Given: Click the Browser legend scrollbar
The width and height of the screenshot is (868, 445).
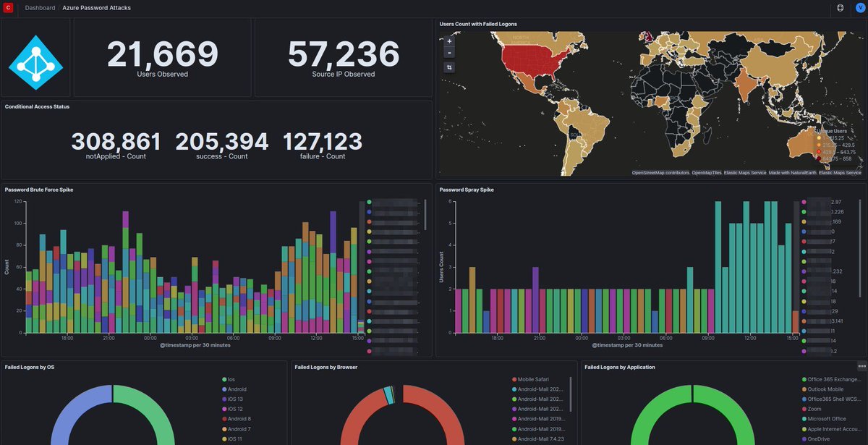Looking at the screenshot, I should pyautogui.click(x=571, y=393).
